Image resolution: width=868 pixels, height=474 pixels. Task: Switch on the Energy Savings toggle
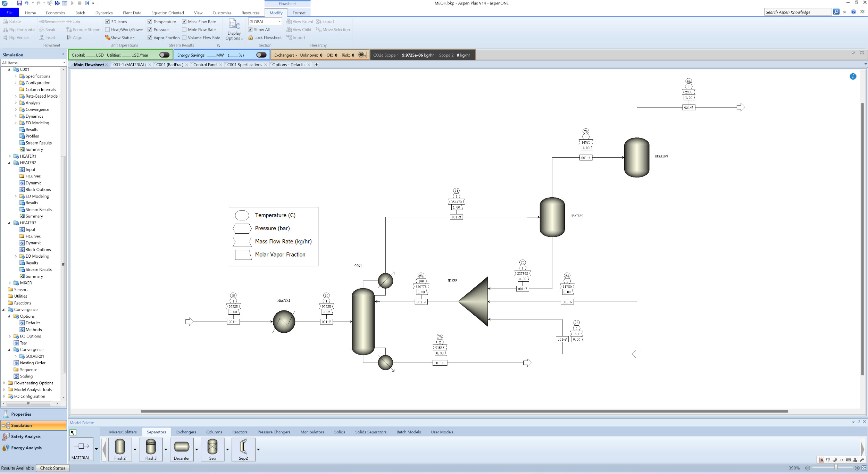point(261,55)
